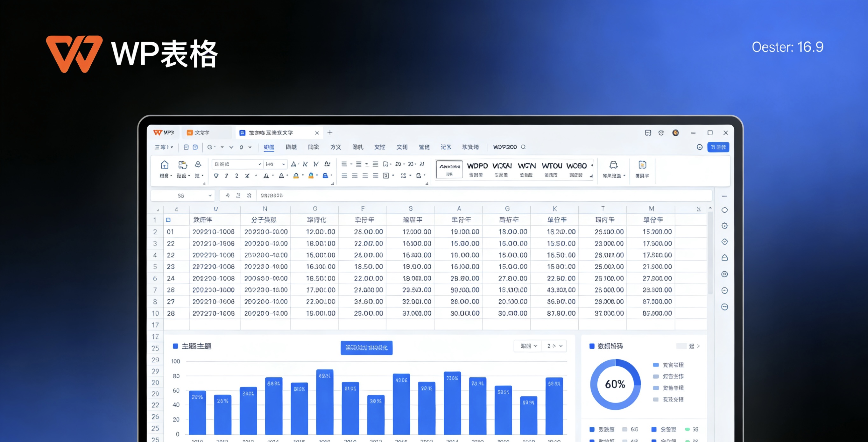Toggle strikethrough formatting in the font group
This screenshot has height=442, width=868.
247,176
